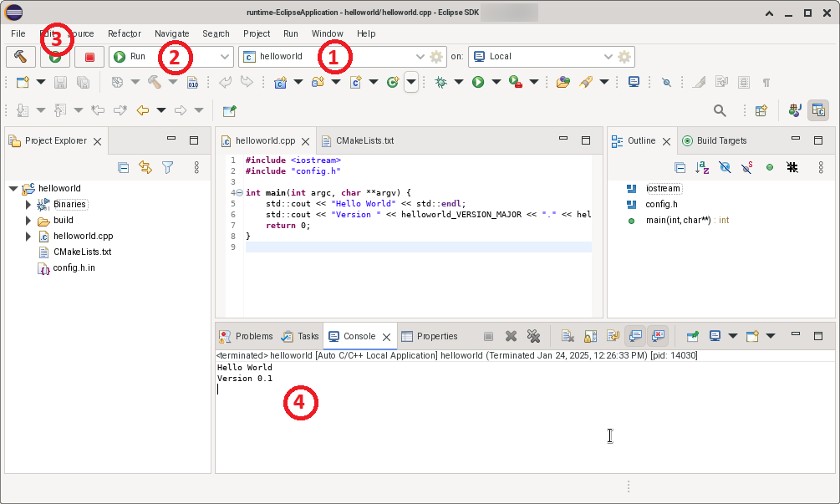Select config.h.in in Project Explorer
The image size is (840, 504).
[x=74, y=267]
